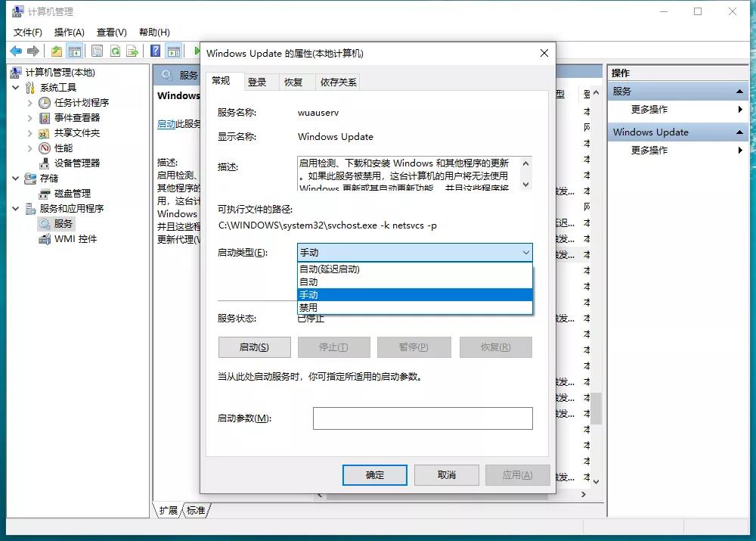Close the Windows Update properties dialog

544,53
